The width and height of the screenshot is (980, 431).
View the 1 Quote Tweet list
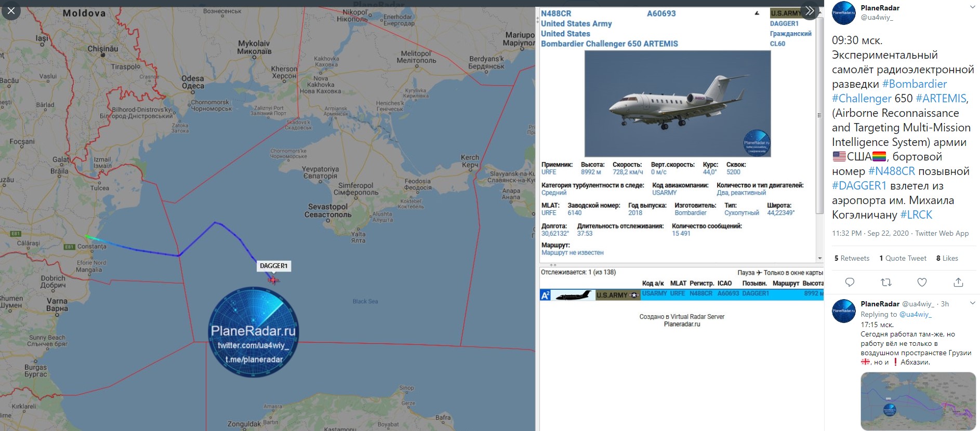(x=903, y=258)
